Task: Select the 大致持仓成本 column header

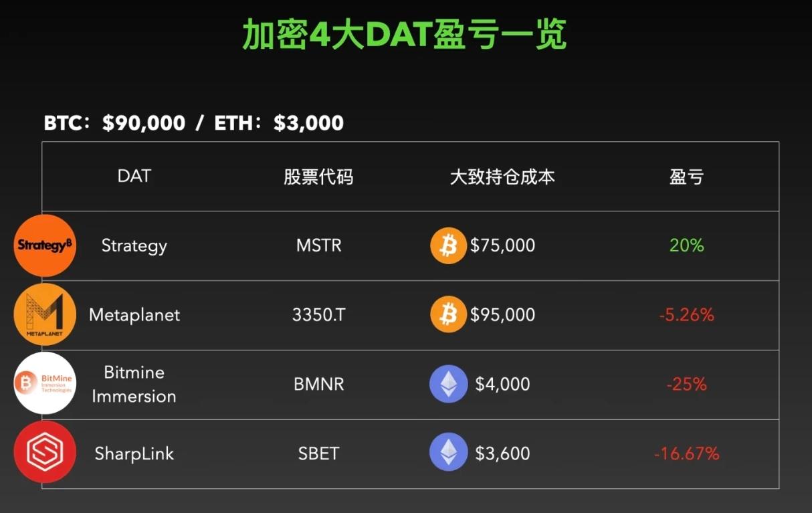Action: tap(502, 177)
